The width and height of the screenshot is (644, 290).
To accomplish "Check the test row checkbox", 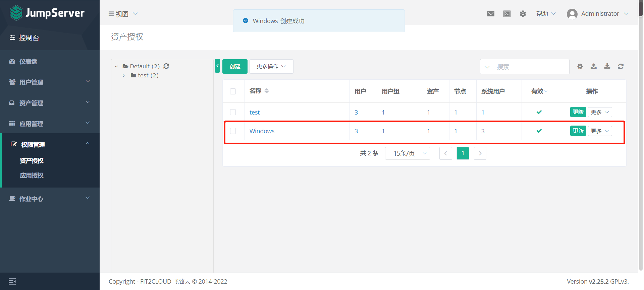I will [x=233, y=112].
